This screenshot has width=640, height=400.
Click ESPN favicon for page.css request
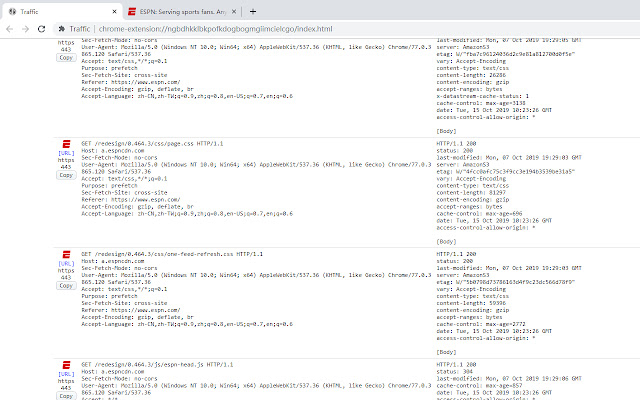coord(66,145)
